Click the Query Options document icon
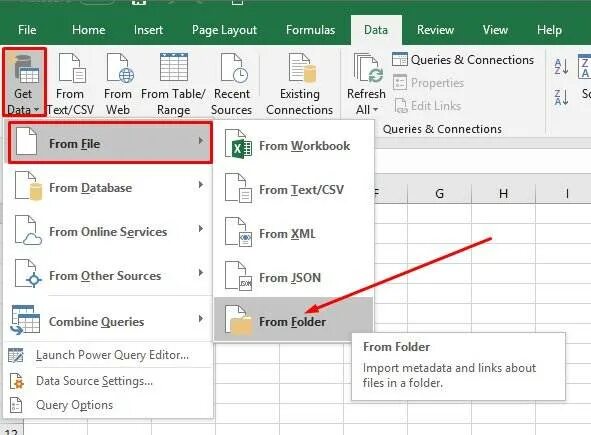Image resolution: width=591 pixels, height=435 pixels. point(16,405)
